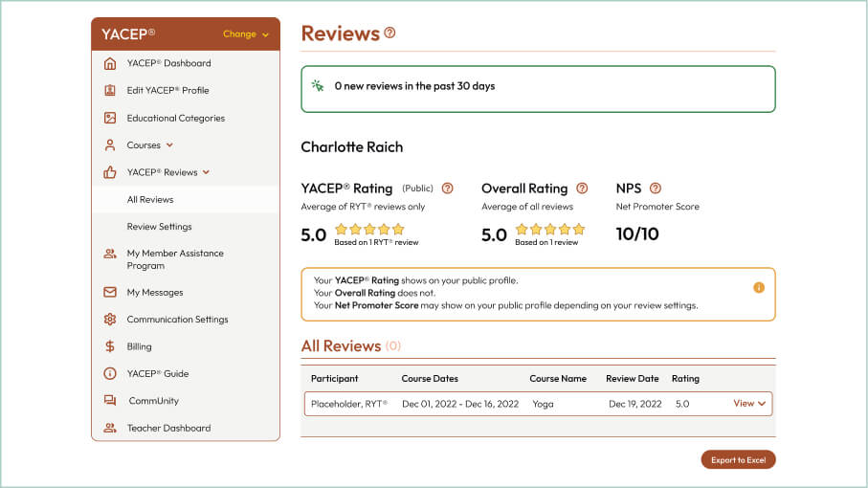Screen dimensions: 868x488
Task: Click the Export to Excel button
Action: [738, 460]
